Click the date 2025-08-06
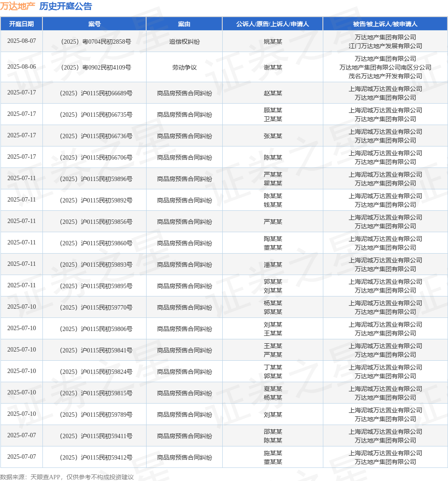The width and height of the screenshot is (448, 481). point(21,66)
